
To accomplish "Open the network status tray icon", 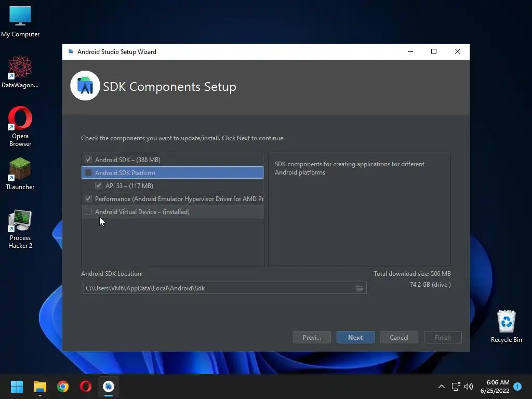I will pos(456,387).
